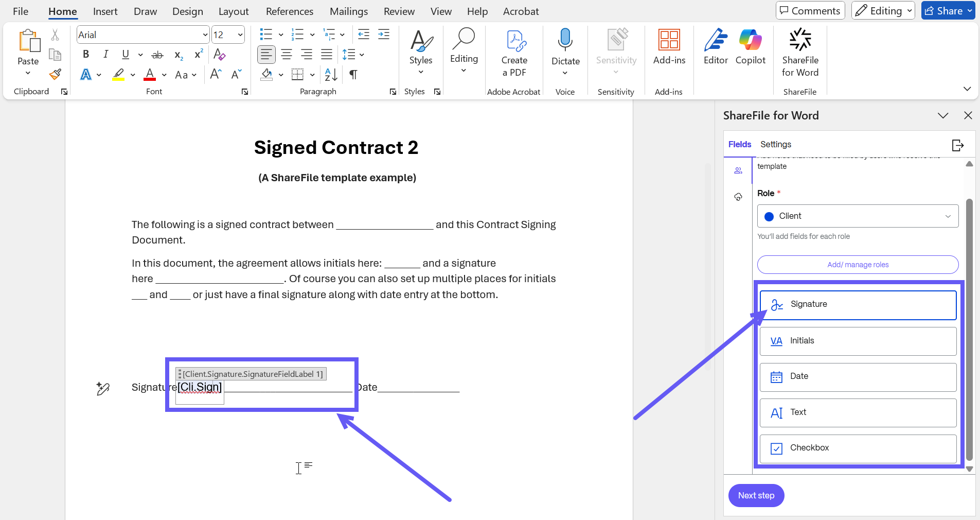This screenshot has width=980, height=520.
Task: Show paragraph marks with pilcrow icon
Action: [x=353, y=75]
